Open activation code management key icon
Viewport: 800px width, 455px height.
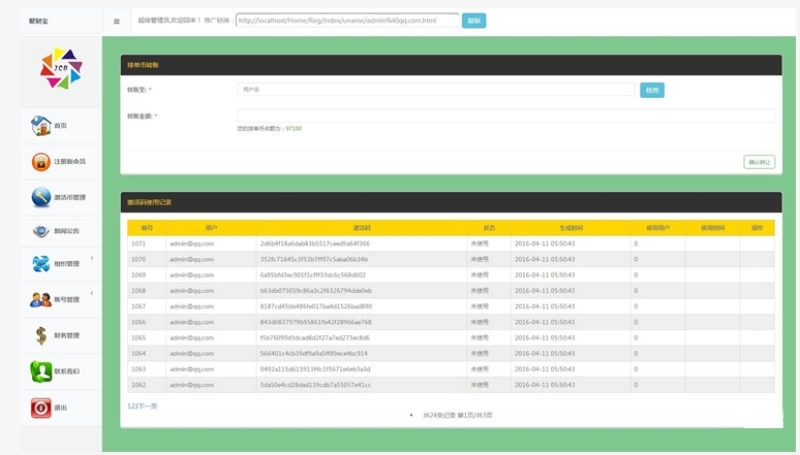(x=41, y=197)
